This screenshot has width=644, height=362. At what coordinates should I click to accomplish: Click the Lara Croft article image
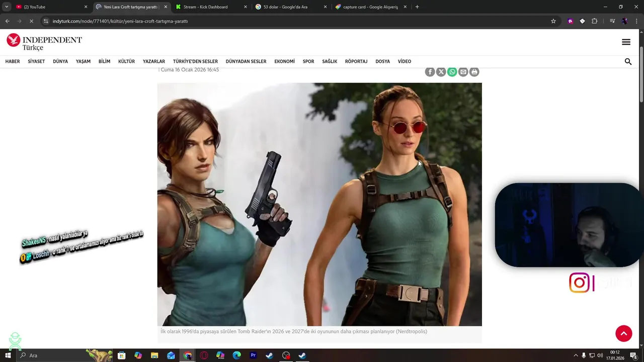click(x=319, y=204)
